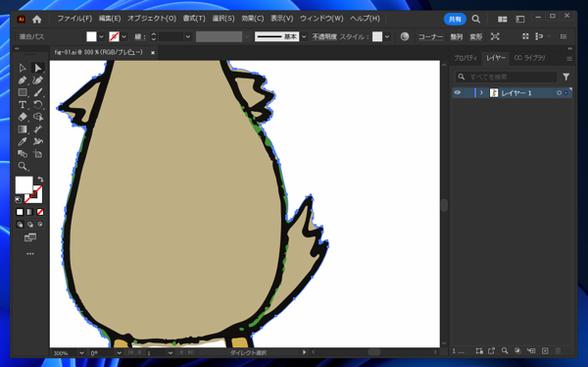Enable Draw Behind mode
The height and width of the screenshot is (367, 588).
coord(30,225)
